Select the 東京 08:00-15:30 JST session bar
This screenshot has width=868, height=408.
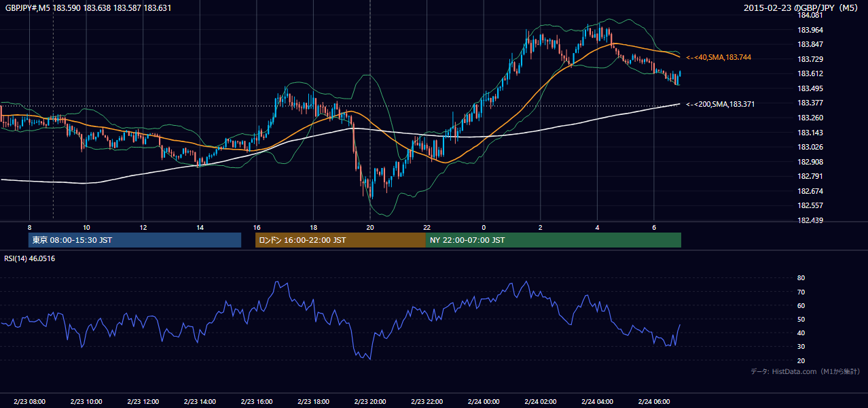coord(134,240)
